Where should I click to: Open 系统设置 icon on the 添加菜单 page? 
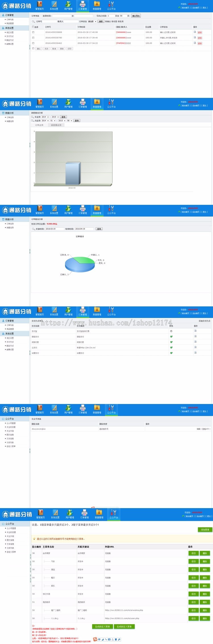(x=55, y=512)
